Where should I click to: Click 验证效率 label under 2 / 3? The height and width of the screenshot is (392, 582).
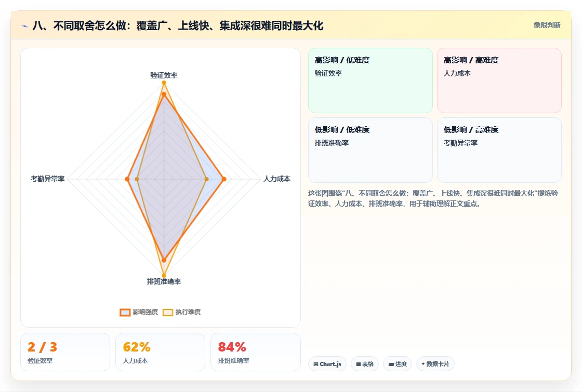point(40,360)
